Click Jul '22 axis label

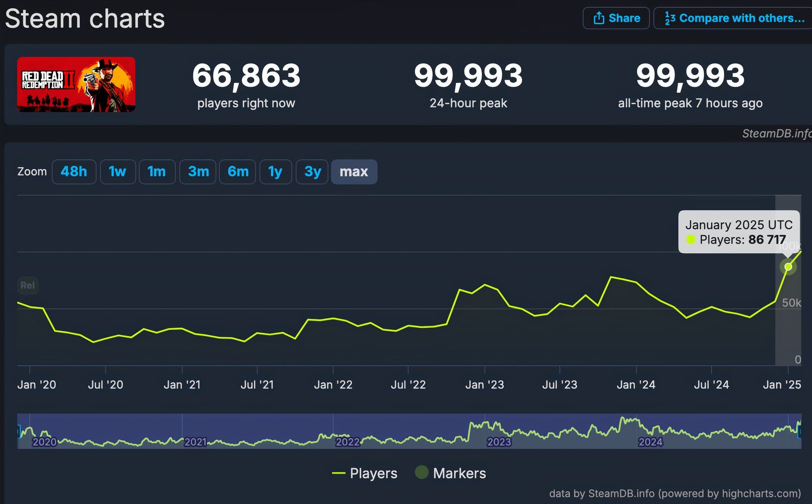click(x=408, y=385)
